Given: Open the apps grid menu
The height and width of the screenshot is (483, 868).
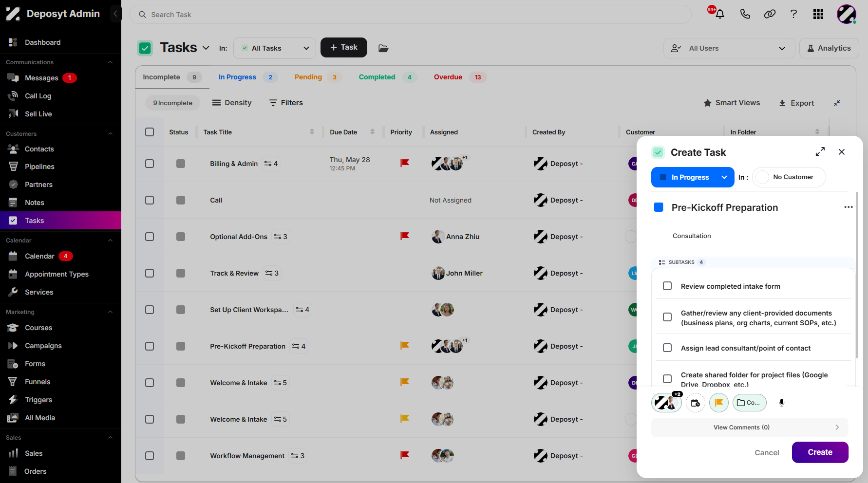Looking at the screenshot, I should pyautogui.click(x=818, y=14).
